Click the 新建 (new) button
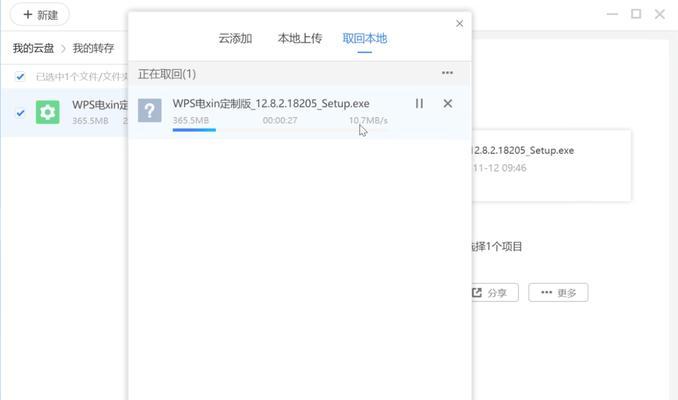The width and height of the screenshot is (678, 400). point(40,15)
